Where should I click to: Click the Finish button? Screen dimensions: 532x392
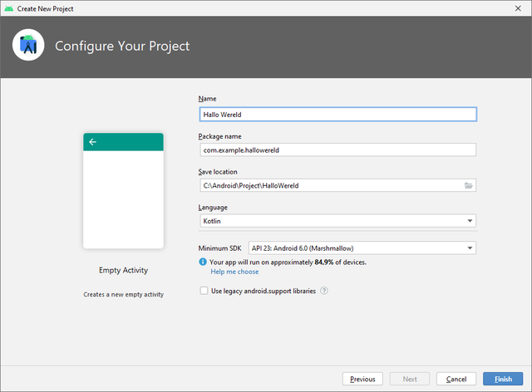(503, 379)
